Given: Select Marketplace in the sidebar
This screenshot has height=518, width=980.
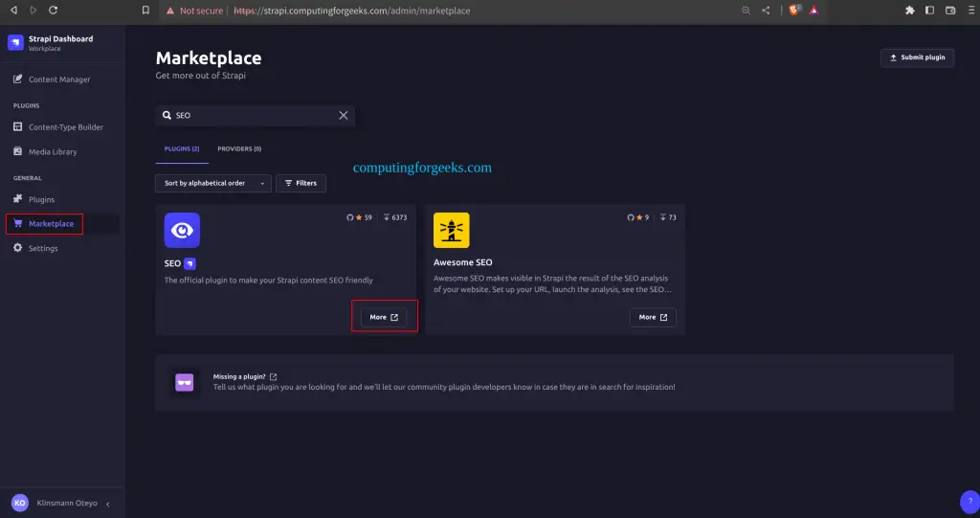Looking at the screenshot, I should (x=51, y=224).
